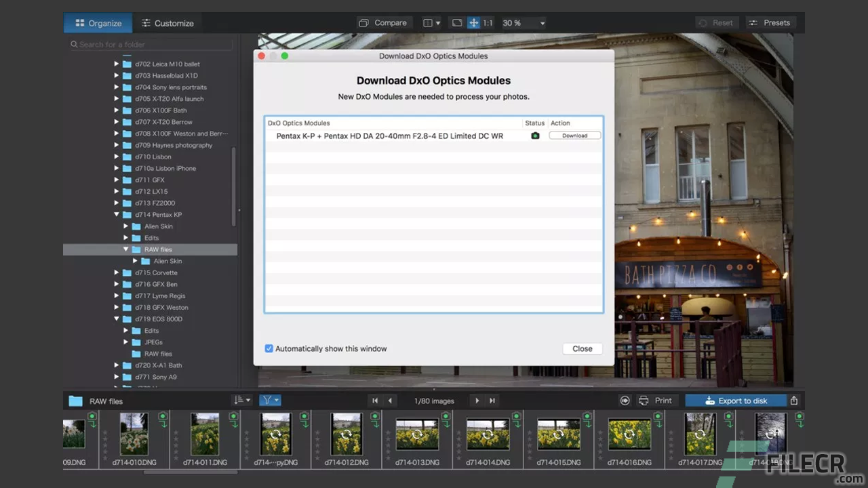The height and width of the screenshot is (488, 868).
Task: Open the d710a Lisbon iPhone folder
Action: [x=165, y=168]
